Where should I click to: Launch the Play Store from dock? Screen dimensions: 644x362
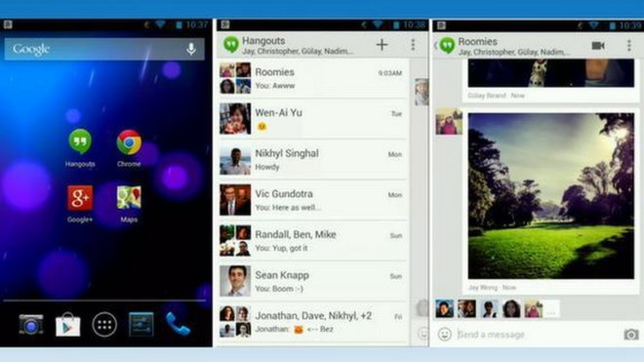(x=67, y=325)
